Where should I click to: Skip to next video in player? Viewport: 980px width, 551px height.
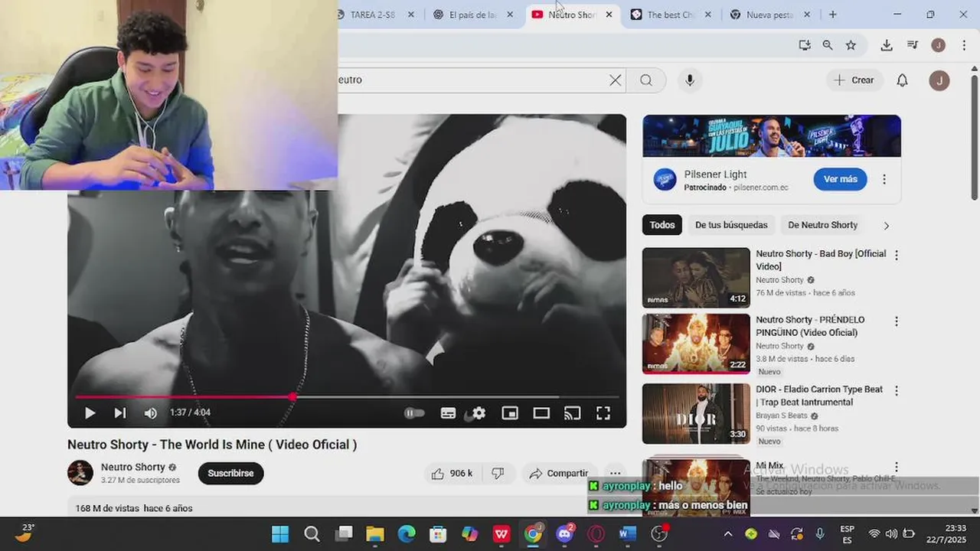[x=120, y=413]
